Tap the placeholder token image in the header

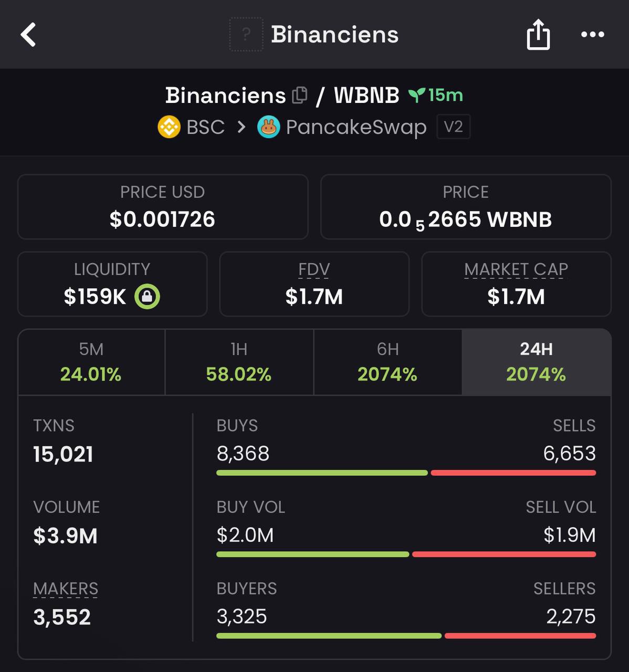point(246,35)
